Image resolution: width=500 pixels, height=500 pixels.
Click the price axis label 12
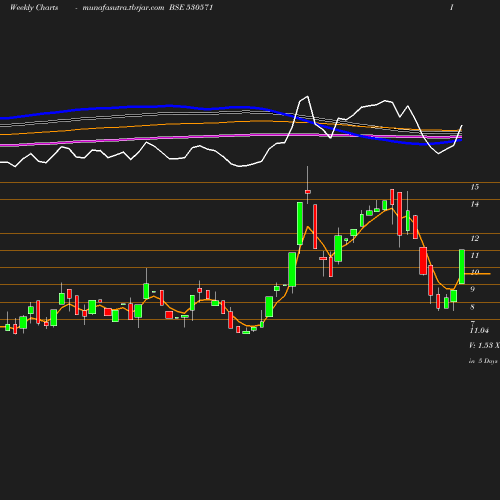click(x=475, y=238)
